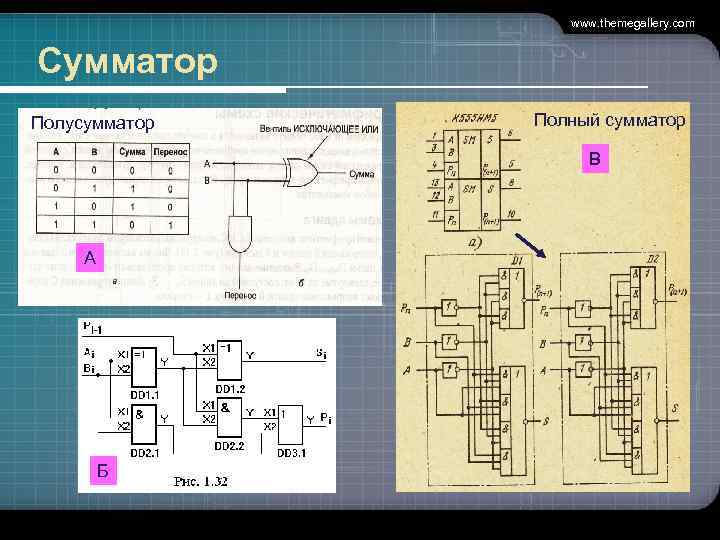Click the DD2 full adder schematic
This screenshot has width=720, height=540.
click(x=615, y=368)
